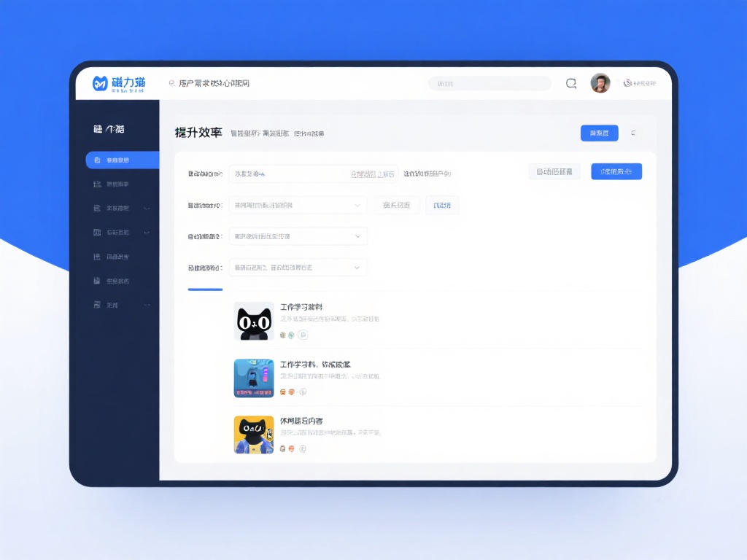Screen dimensions: 747x560
Task: Open the black cat thumbnail on gray background
Action: (x=254, y=322)
